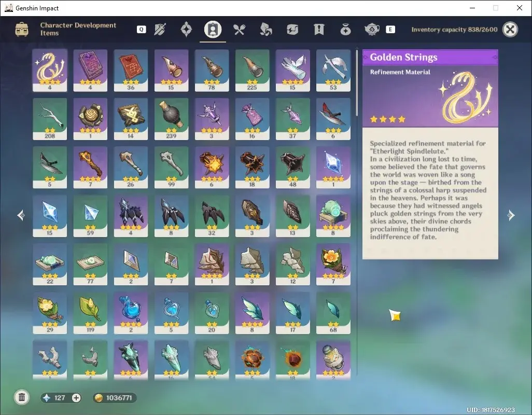Image resolution: width=532 pixels, height=415 pixels.
Task: Go to previous page with left arrow
Action: (x=21, y=215)
